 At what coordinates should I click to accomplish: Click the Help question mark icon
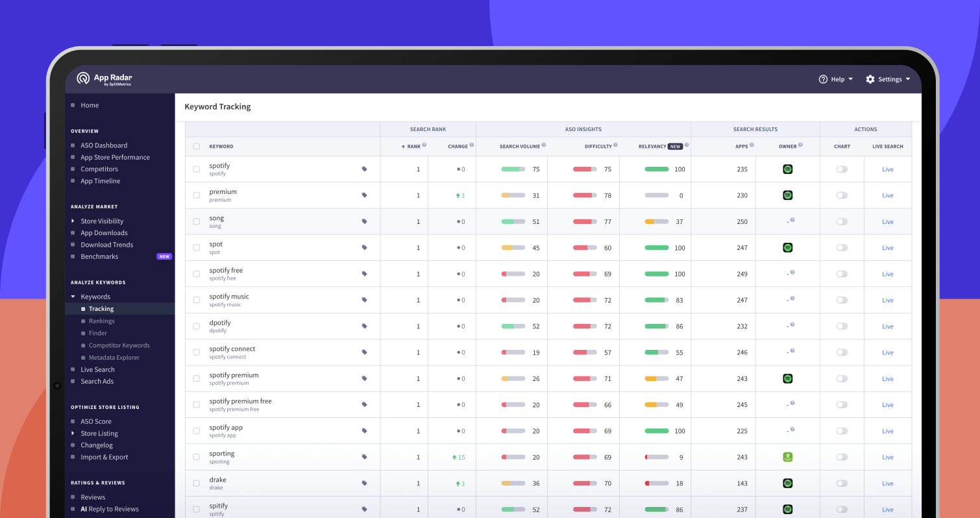click(x=823, y=79)
